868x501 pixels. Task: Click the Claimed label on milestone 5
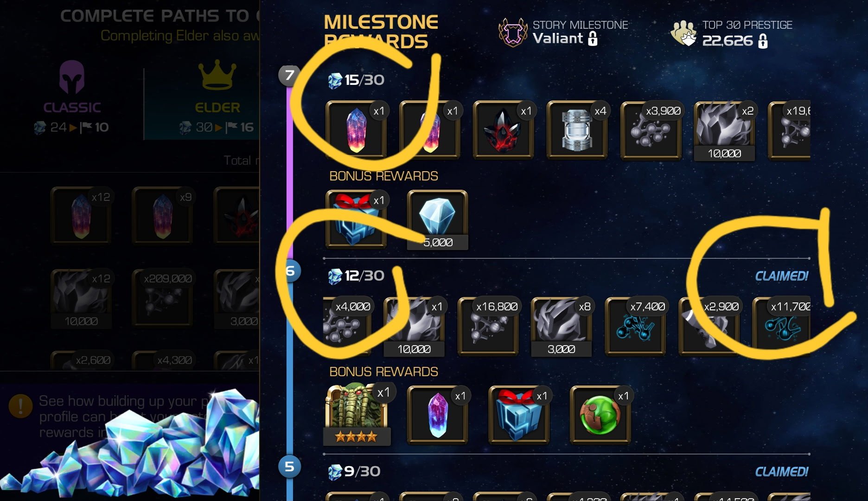click(x=782, y=472)
